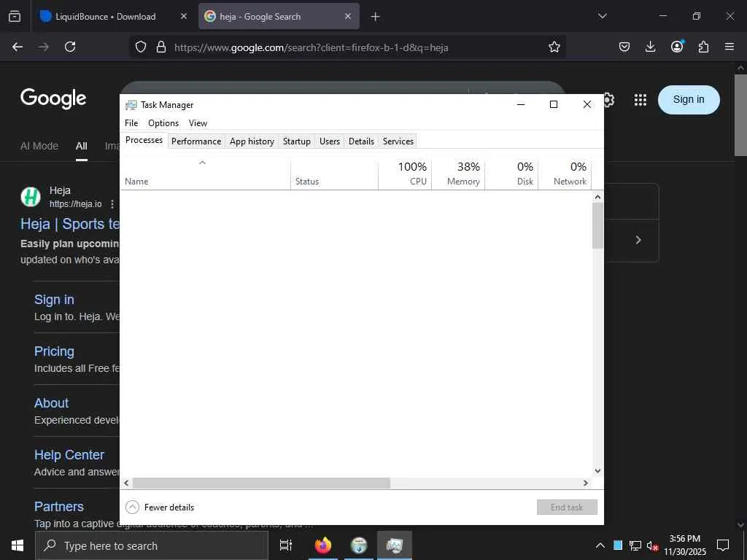Open Heja Partners sitelink

coord(59,506)
